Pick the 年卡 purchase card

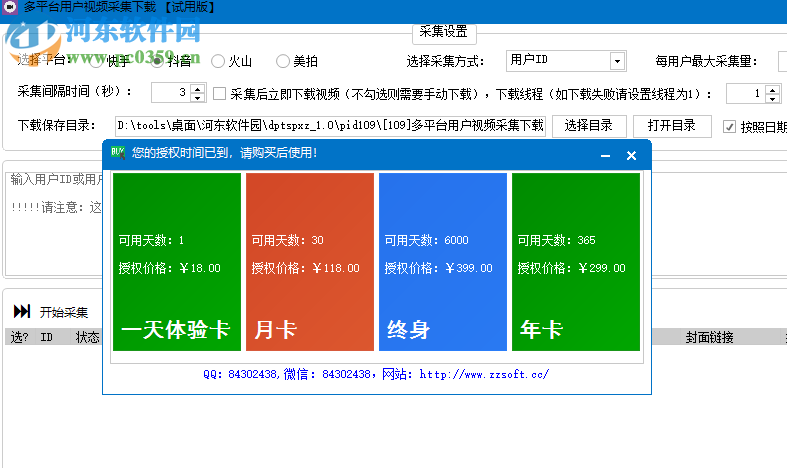click(x=576, y=262)
